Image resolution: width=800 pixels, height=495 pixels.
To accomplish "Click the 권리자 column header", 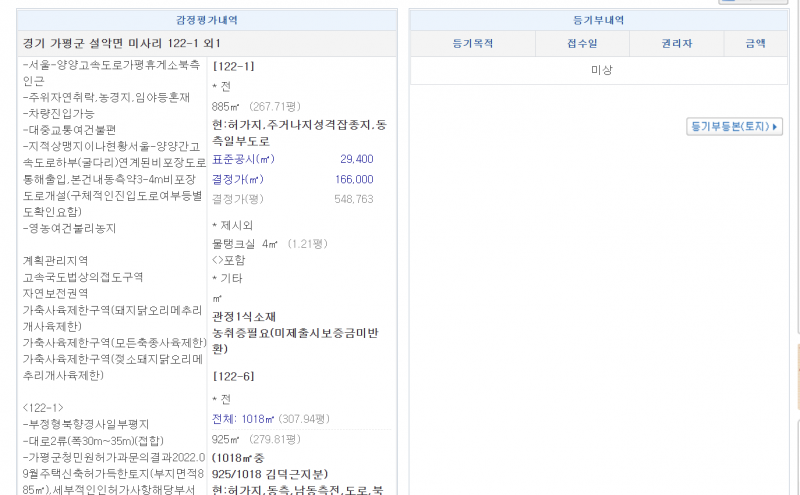I will pyautogui.click(x=676, y=44).
